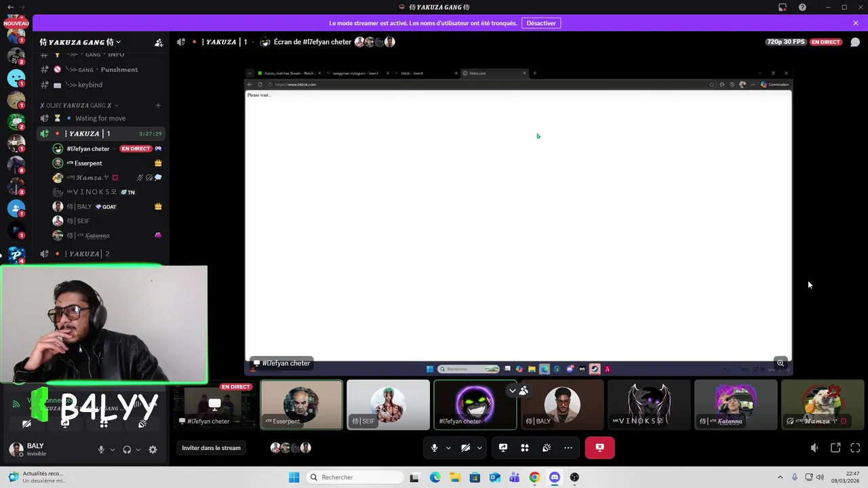Disconnect from the call with the red button

point(599,448)
